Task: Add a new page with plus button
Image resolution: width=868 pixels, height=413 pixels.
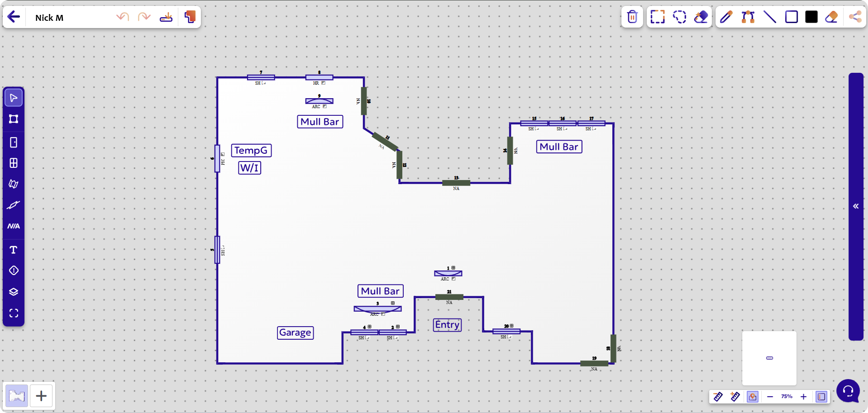Action: [x=41, y=396]
